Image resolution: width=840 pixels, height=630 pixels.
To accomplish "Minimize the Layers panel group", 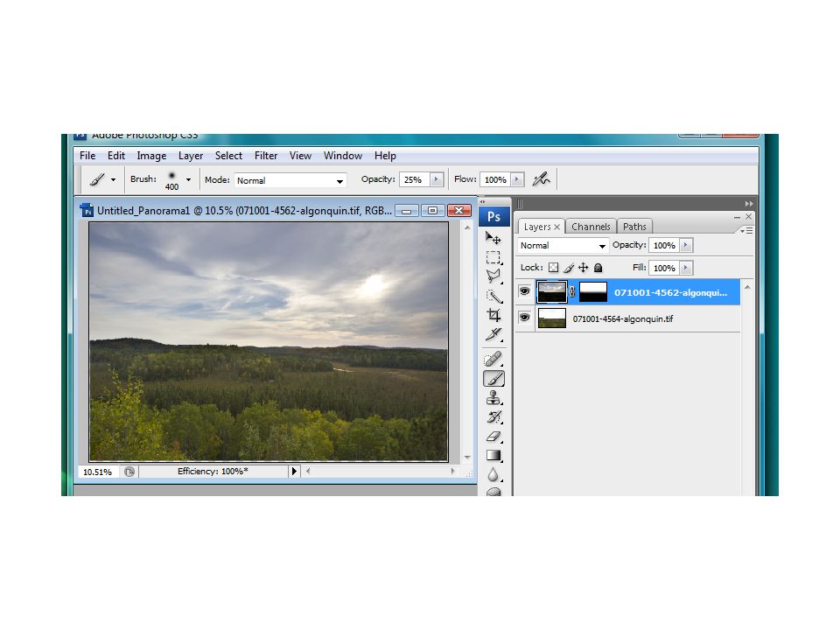I will click(737, 217).
